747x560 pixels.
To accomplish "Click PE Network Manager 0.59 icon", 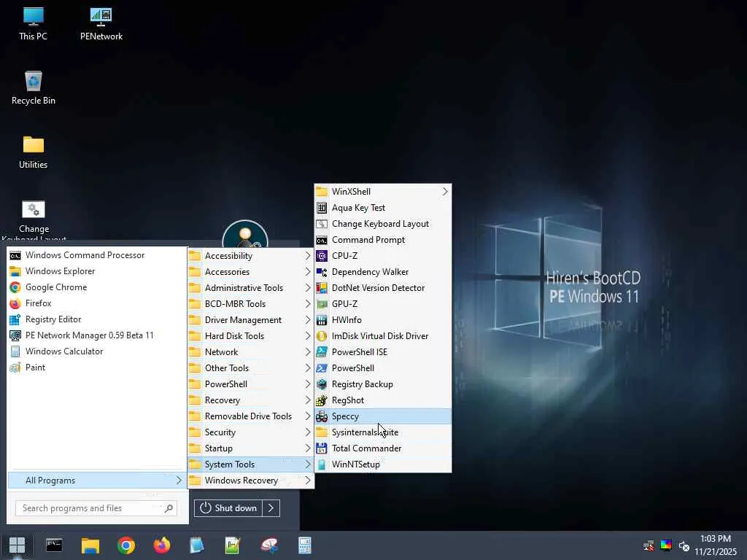I will click(x=15, y=335).
